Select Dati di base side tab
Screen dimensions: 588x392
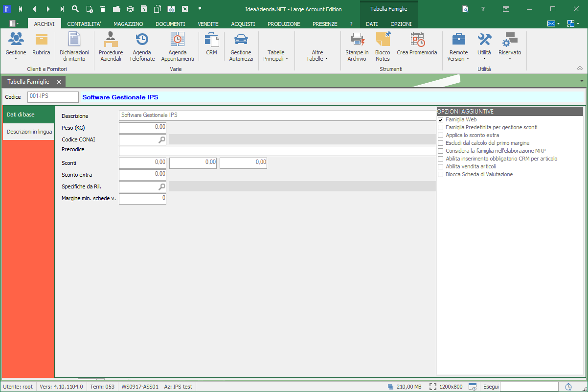[29, 115]
